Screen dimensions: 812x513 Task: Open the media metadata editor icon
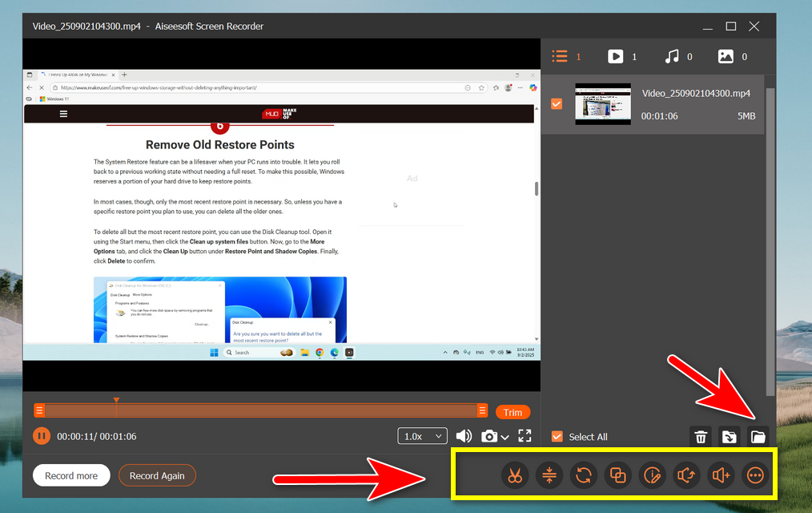point(653,475)
